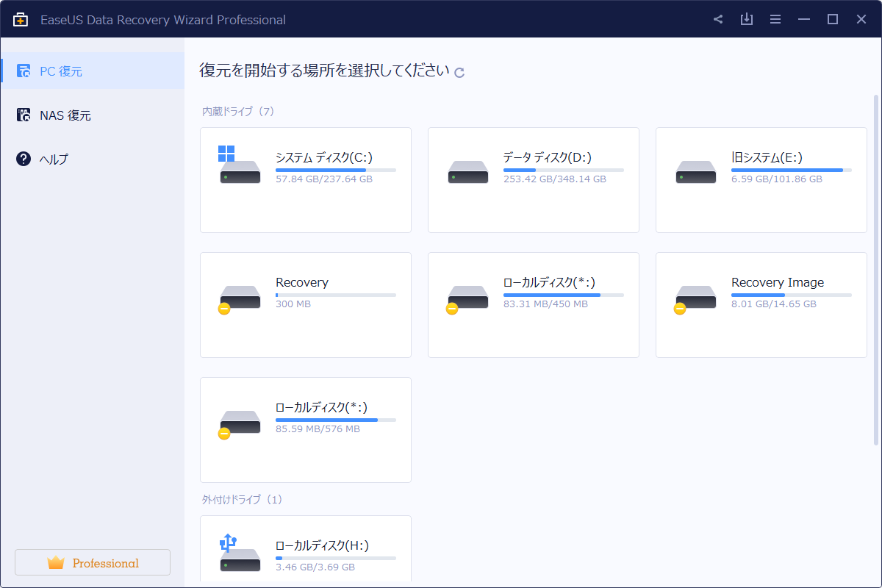The height and width of the screenshot is (588, 882).
Task: Click the Recovery 300 MB label
Action: (x=302, y=282)
